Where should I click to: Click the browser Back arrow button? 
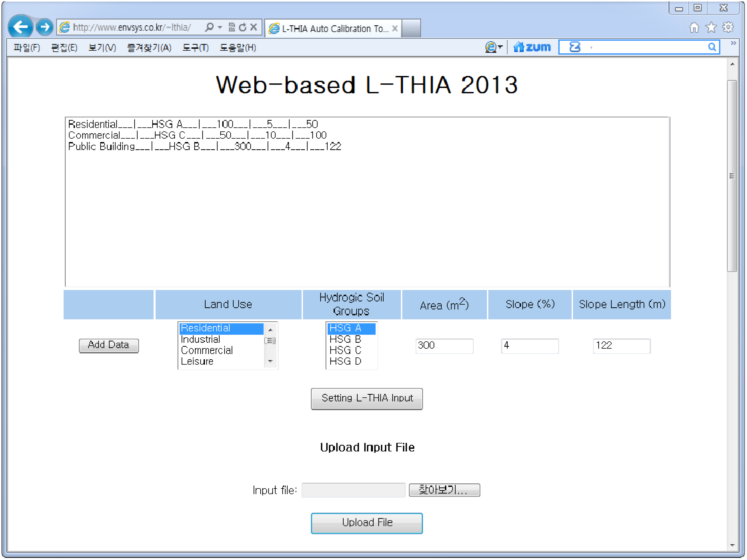[x=20, y=27]
